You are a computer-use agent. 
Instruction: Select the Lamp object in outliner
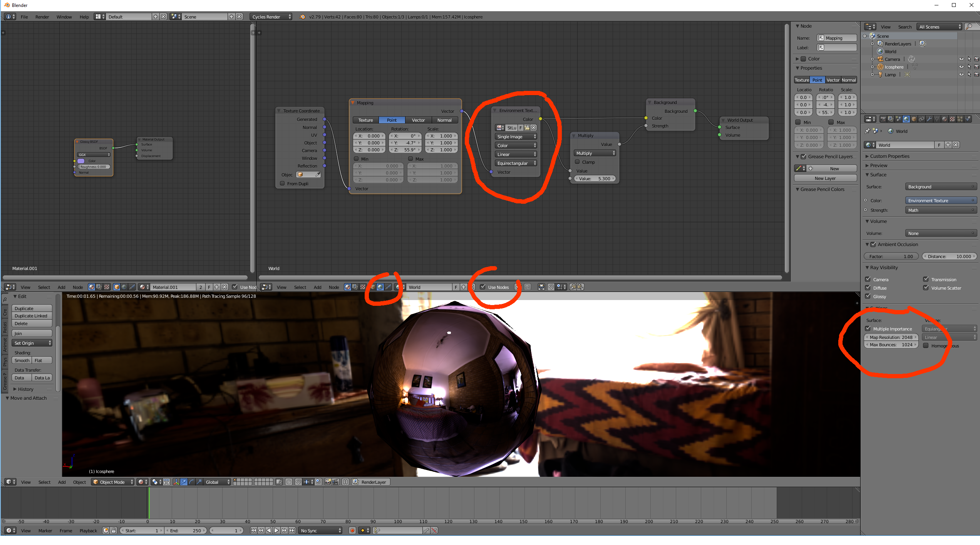coord(890,75)
